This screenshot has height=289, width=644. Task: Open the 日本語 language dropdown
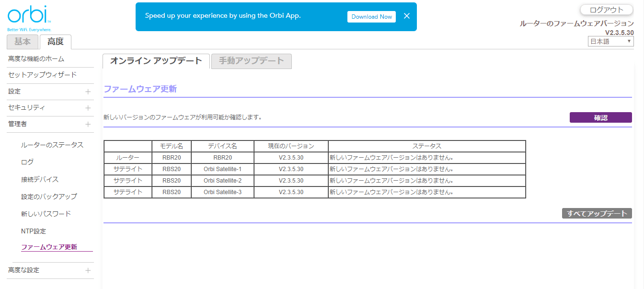tap(611, 42)
